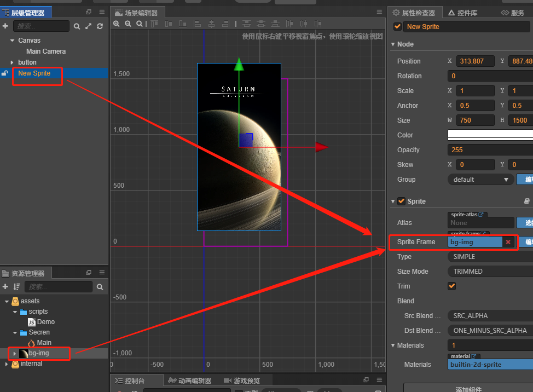533x392 pixels.
Task: Open Sprite component help document
Action: click(x=526, y=201)
